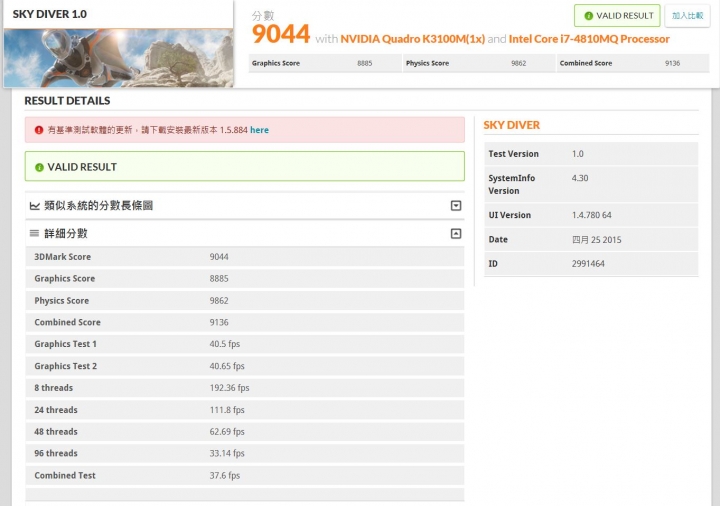Click the 8 threads row label
Image resolution: width=720 pixels, height=506 pixels.
coord(53,388)
